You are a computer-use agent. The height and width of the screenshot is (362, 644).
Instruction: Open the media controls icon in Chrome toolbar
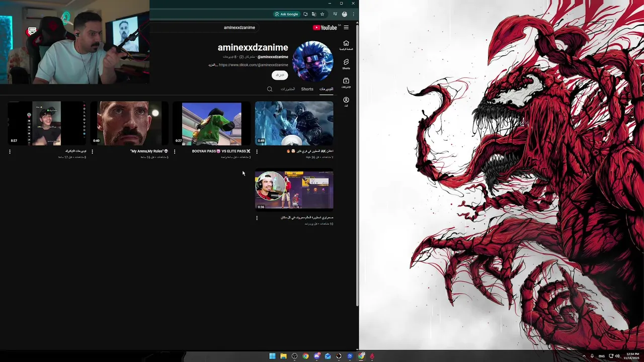pyautogui.click(x=335, y=14)
